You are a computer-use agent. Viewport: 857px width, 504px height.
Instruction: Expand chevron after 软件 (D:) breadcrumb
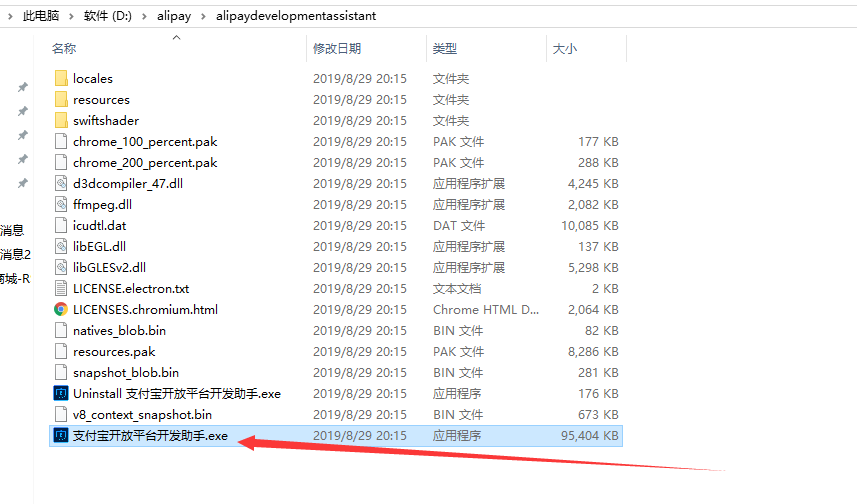pos(144,16)
